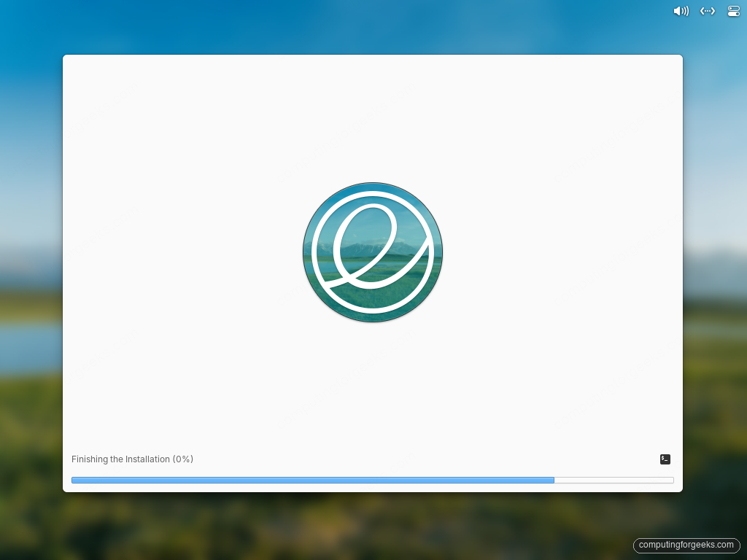Image resolution: width=747 pixels, height=560 pixels.
Task: Click 'Finishing the Installation (0%)' status text
Action: (x=133, y=459)
